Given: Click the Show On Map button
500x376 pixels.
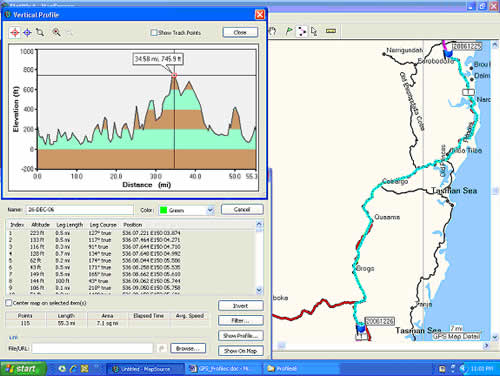Looking at the screenshot, I should (240, 351).
